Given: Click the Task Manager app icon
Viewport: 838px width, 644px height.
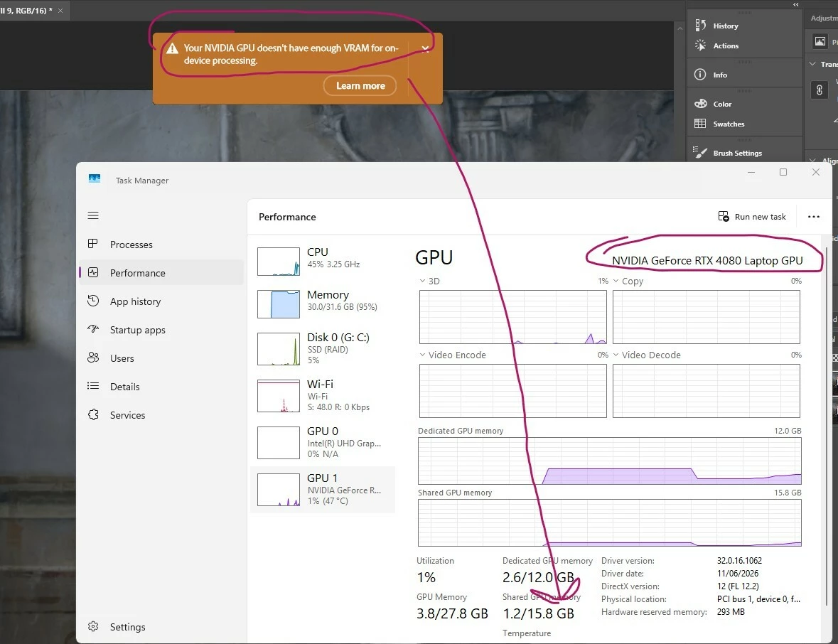Looking at the screenshot, I should pos(95,178).
